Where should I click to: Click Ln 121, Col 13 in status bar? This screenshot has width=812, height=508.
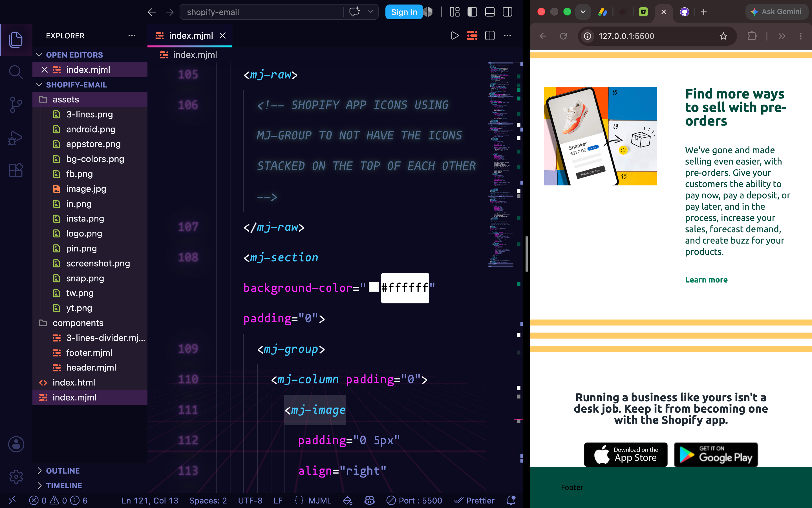[150, 500]
